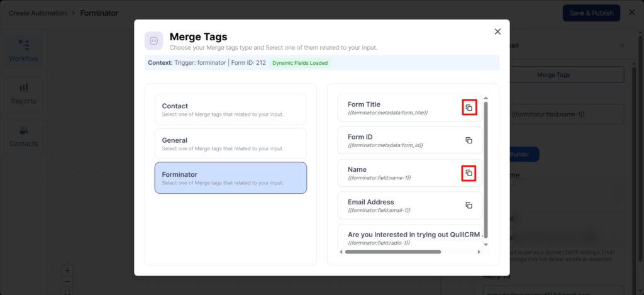
Task: Select the General merge tag category
Action: tap(231, 143)
